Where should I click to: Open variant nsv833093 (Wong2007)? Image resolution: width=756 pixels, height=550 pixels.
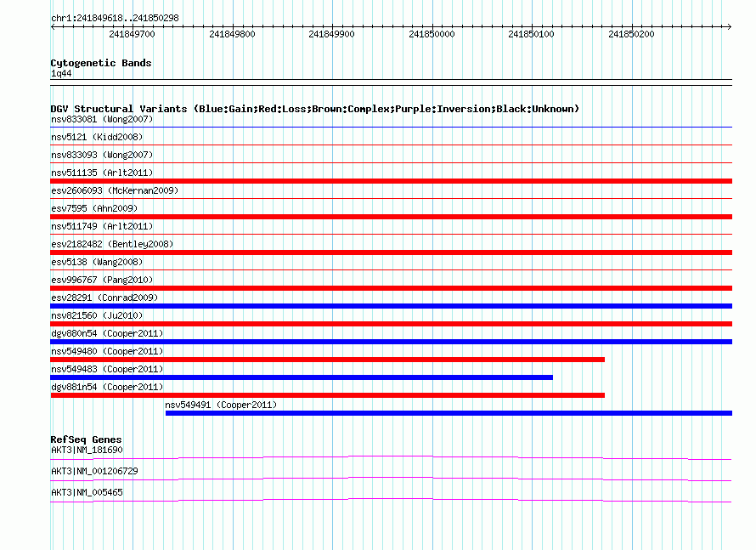(x=102, y=155)
